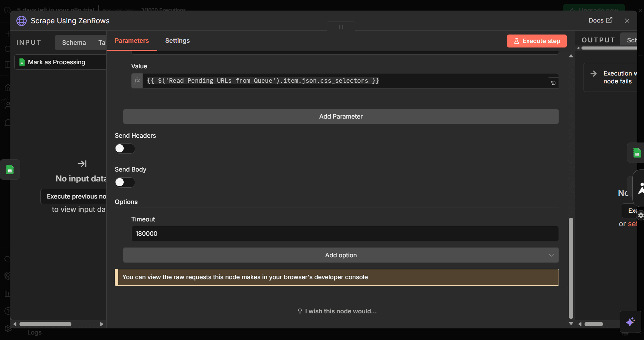The image size is (644, 340).
Task: Select the Schema view in Input panel
Action: 74,43
